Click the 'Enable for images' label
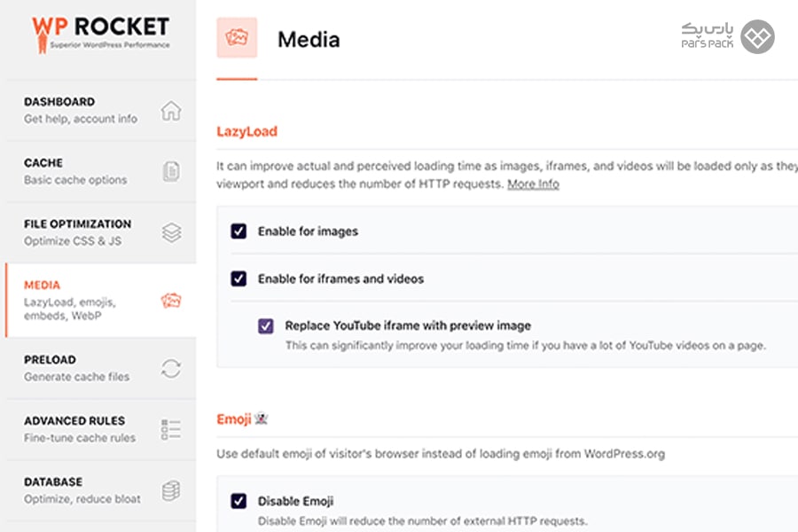The width and height of the screenshot is (798, 532). tap(308, 231)
